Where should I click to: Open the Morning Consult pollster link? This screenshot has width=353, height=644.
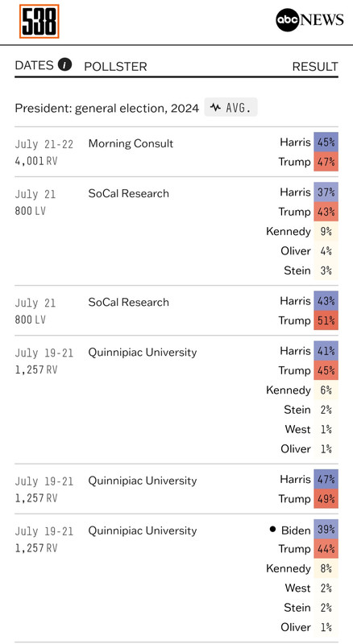(131, 143)
